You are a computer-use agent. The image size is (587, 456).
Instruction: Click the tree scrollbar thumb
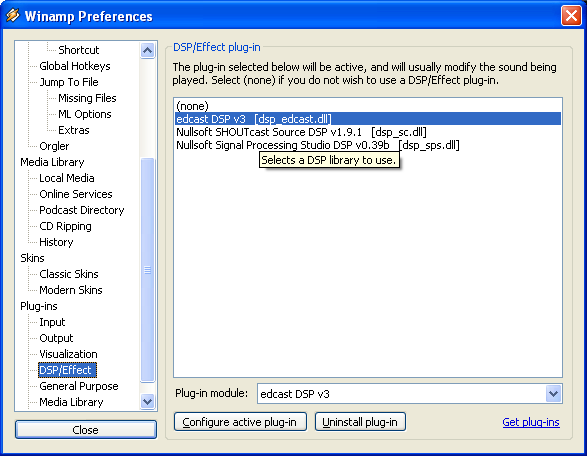tap(147, 270)
